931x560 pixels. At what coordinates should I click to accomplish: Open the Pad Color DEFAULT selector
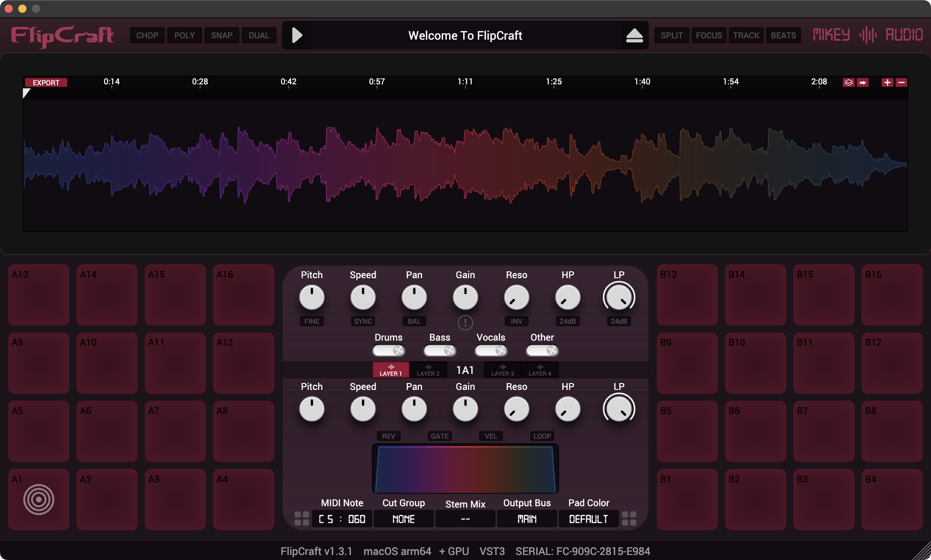(589, 519)
